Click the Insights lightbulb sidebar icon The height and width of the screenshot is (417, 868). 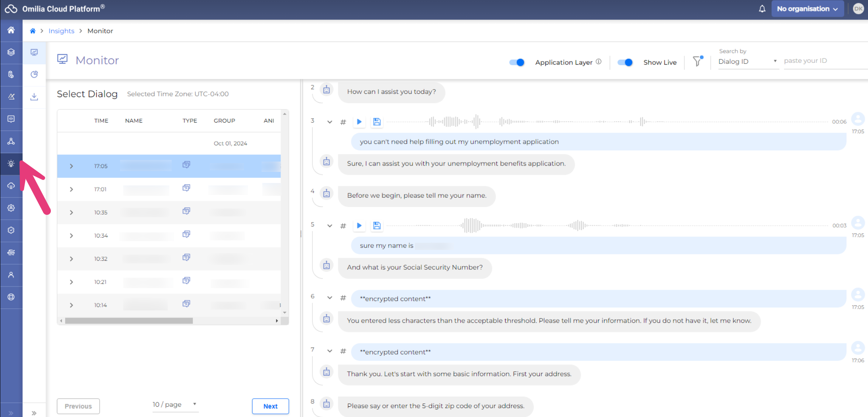pyautogui.click(x=11, y=164)
